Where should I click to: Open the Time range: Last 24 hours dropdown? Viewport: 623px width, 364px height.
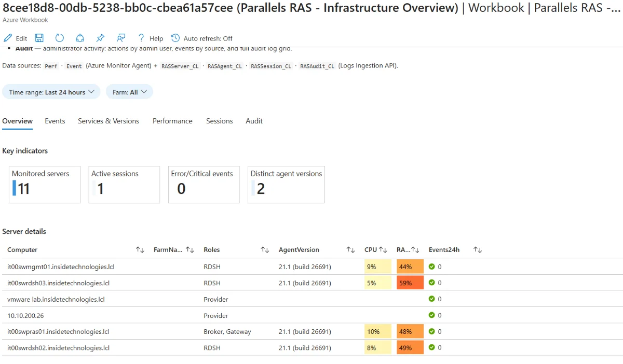(x=51, y=92)
